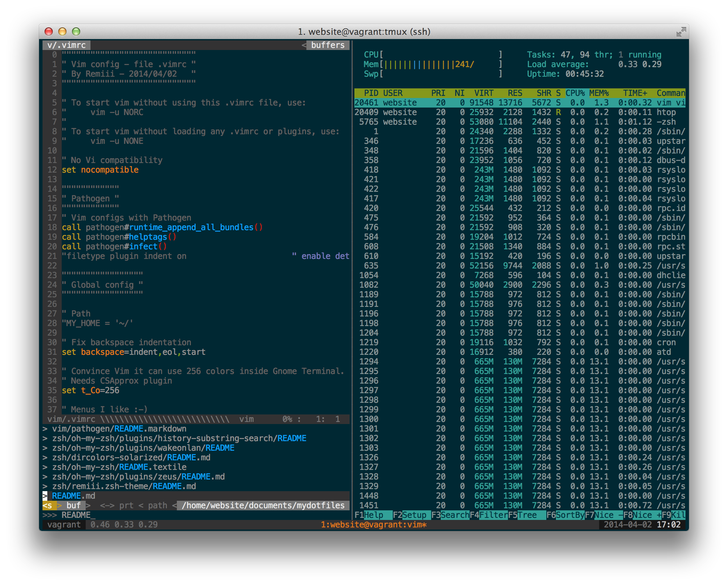Image resolution: width=728 pixels, height=585 pixels.
Task: Click the htop Swp meter bar
Action: click(433, 74)
